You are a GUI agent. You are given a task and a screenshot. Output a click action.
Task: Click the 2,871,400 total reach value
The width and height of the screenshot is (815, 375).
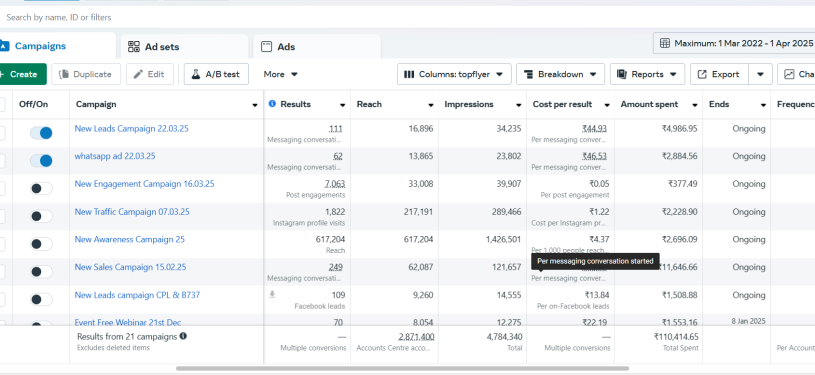[x=416, y=337]
